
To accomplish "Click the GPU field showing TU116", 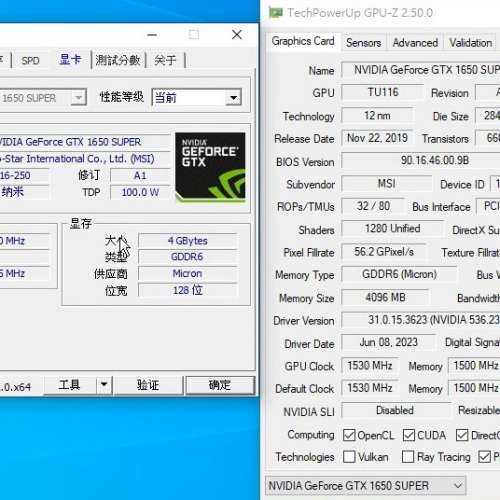I will (x=383, y=92).
